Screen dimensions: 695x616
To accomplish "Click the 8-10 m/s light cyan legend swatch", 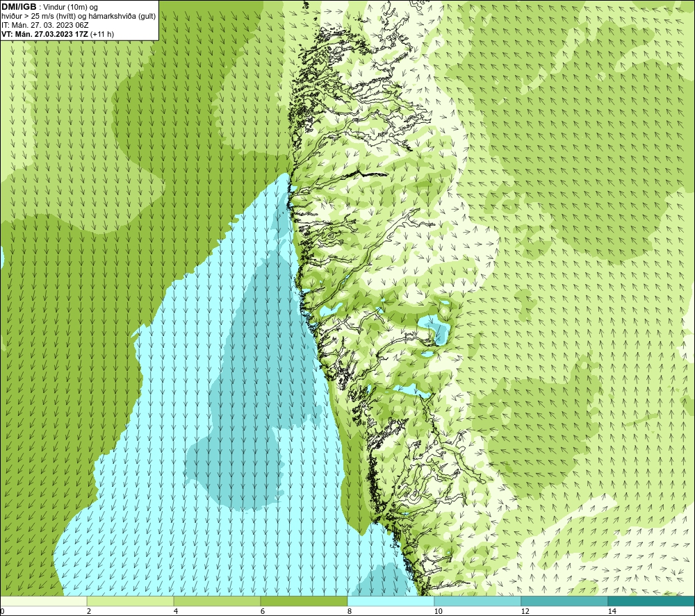I will pyautogui.click(x=391, y=601).
